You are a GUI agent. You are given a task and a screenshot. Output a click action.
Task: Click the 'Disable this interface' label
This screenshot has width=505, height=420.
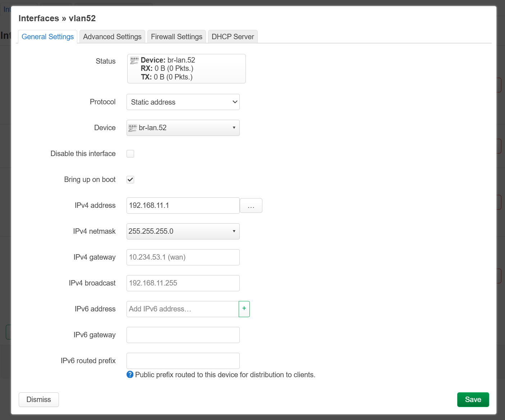pyautogui.click(x=83, y=154)
